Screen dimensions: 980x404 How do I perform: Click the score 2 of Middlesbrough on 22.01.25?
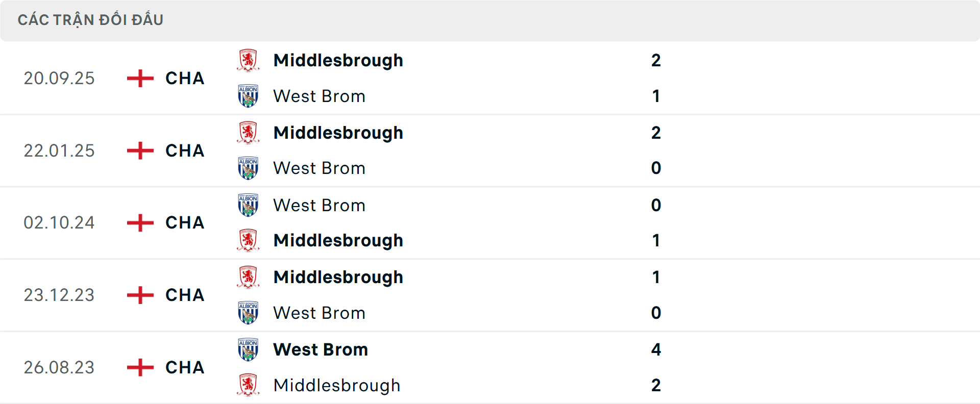pyautogui.click(x=656, y=132)
